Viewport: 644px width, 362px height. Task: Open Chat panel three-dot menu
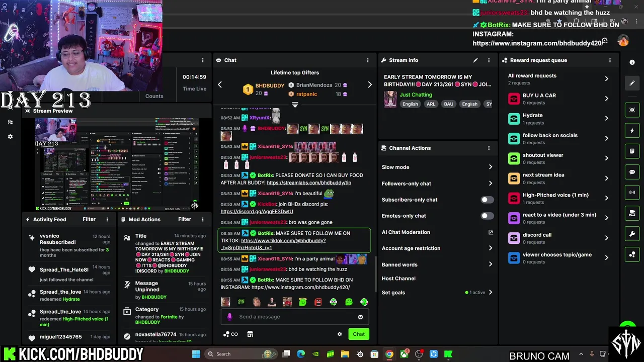pyautogui.click(x=369, y=60)
